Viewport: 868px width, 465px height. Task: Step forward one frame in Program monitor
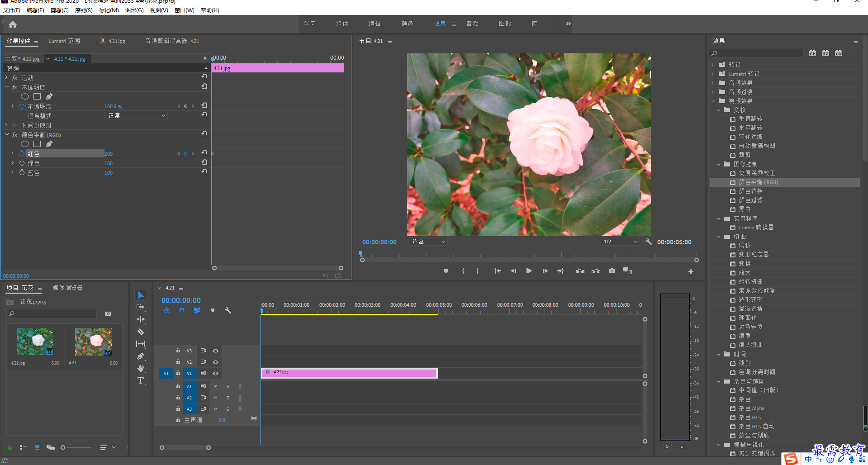tap(545, 271)
